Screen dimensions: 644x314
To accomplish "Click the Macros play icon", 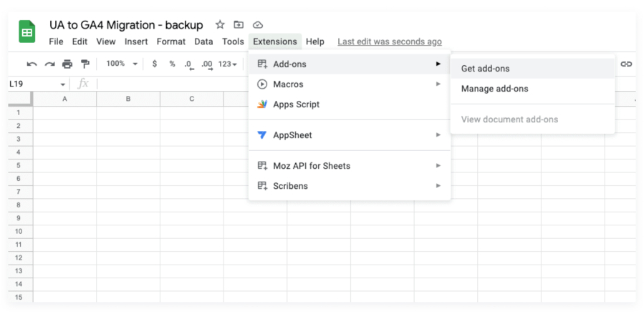I will (262, 84).
